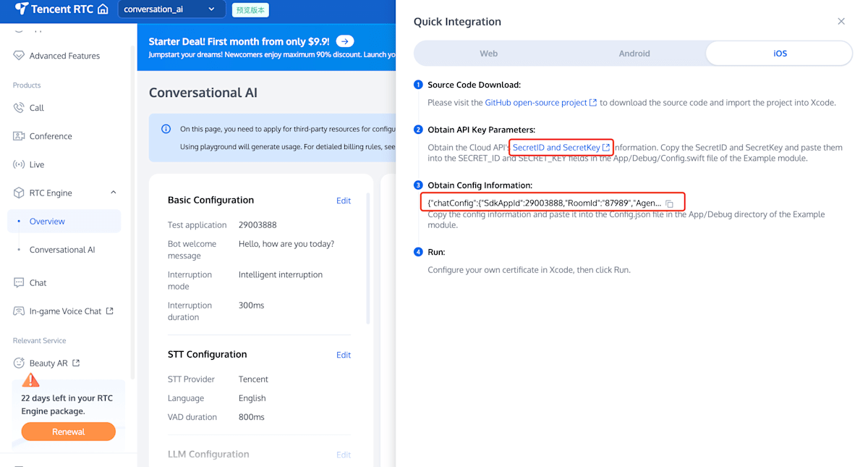Click the Conversational AI page heading
The image size is (868, 467).
(x=203, y=93)
